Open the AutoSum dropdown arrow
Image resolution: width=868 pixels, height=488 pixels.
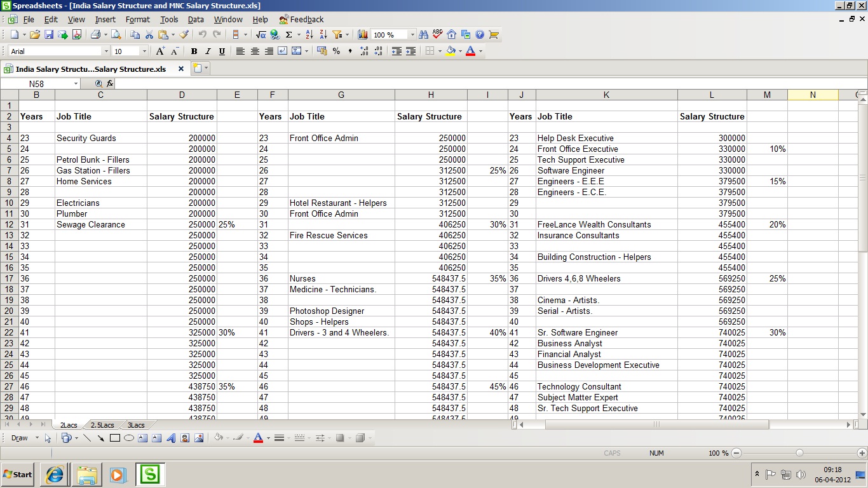299,35
